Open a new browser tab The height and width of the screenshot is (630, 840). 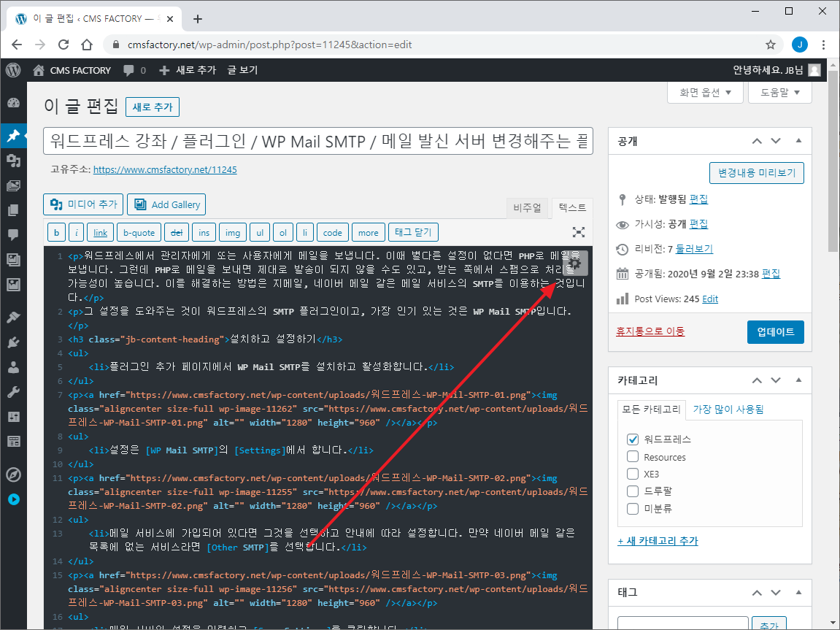tap(198, 19)
